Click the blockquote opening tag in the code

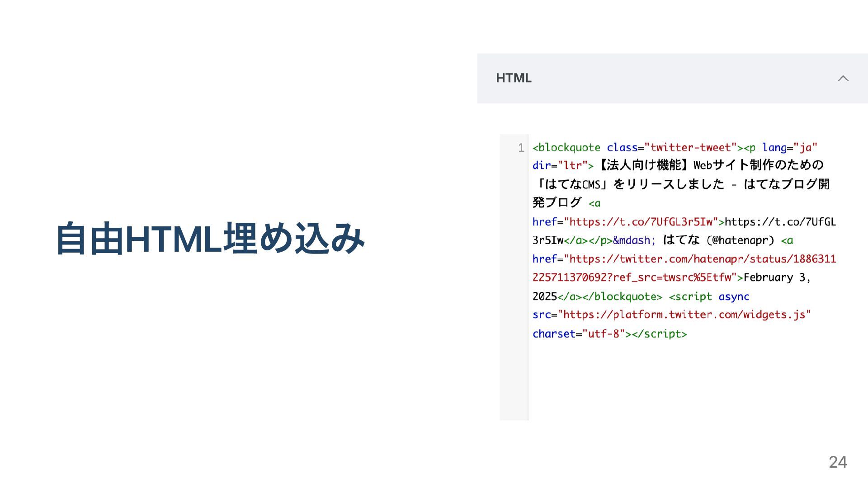(566, 148)
